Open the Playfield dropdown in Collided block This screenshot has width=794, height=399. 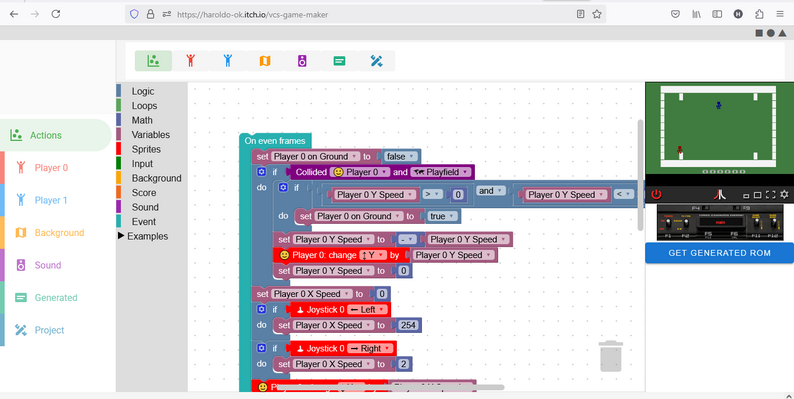(x=441, y=172)
